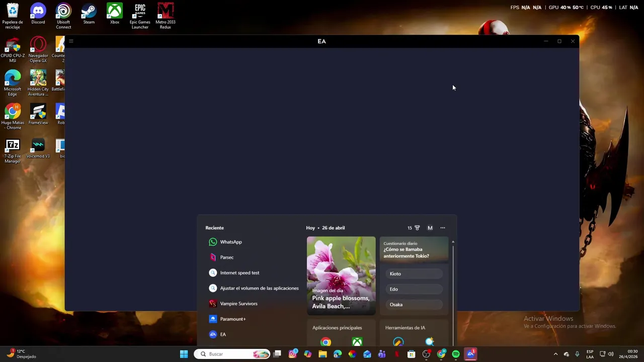This screenshot has height=362, width=644.
Task: Select the FrameView desktop shortcut
Action: coord(38,114)
